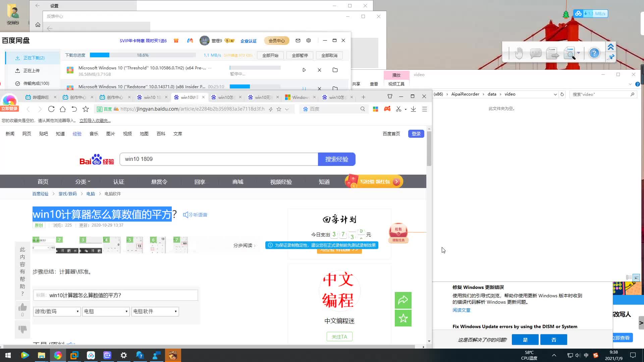
Task: Focus the win10 1809 search field
Action: [x=219, y=159]
